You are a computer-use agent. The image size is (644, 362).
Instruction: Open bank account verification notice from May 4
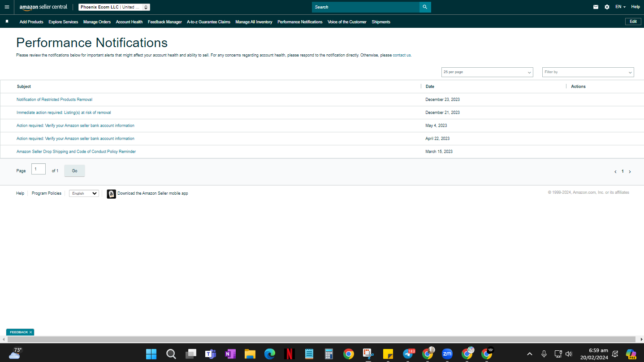click(x=75, y=126)
